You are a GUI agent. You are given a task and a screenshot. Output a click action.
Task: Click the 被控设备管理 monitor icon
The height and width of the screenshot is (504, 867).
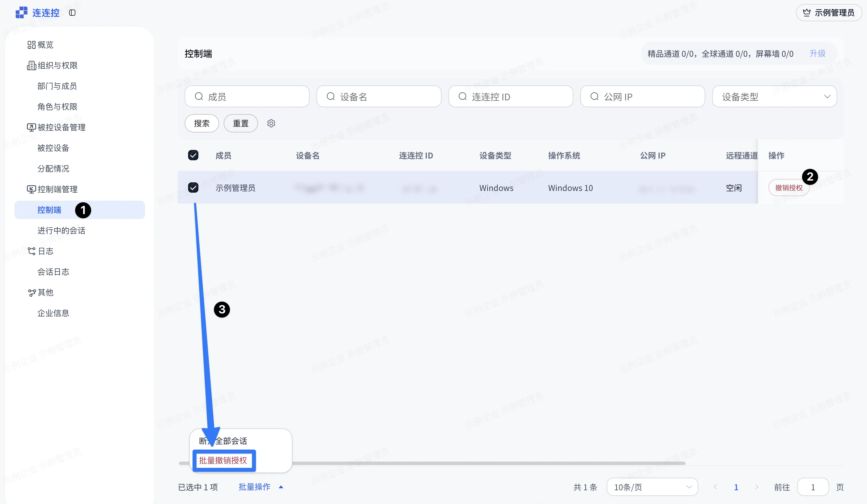tap(31, 127)
